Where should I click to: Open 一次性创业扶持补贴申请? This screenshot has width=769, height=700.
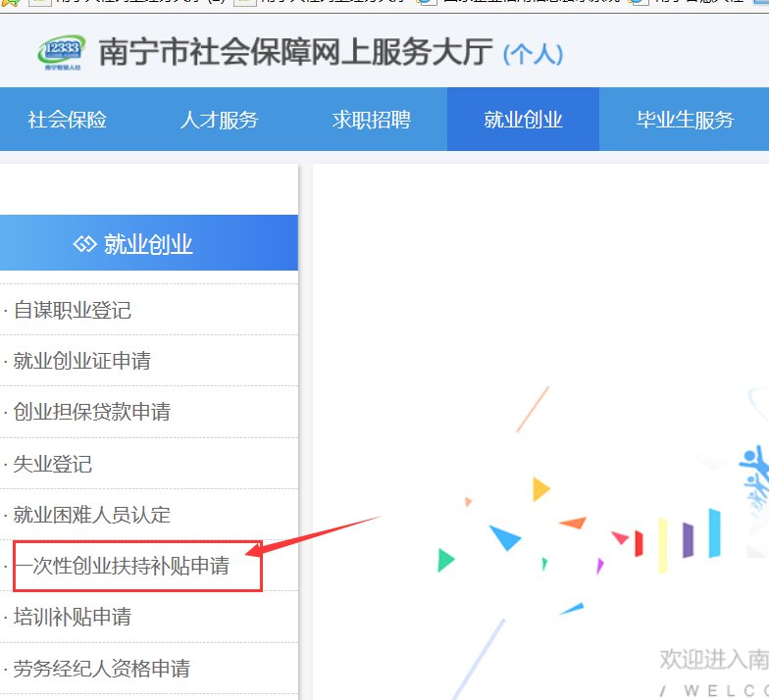[x=122, y=566]
